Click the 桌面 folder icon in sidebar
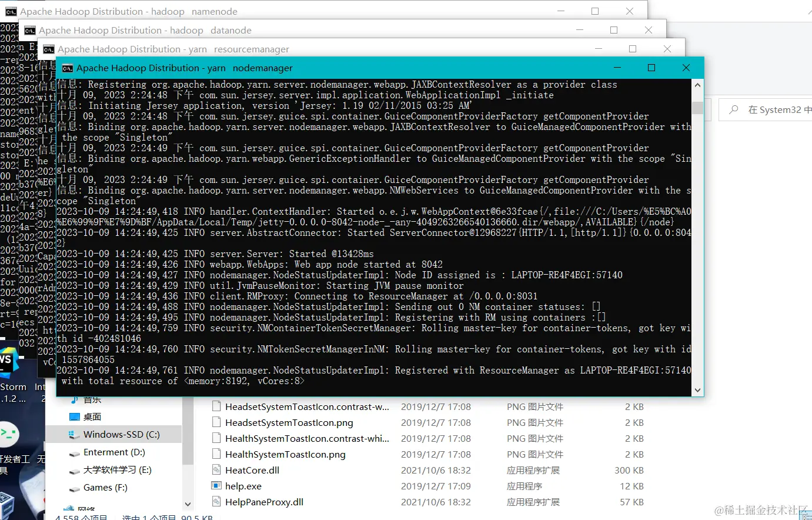The height and width of the screenshot is (520, 812). pos(74,416)
